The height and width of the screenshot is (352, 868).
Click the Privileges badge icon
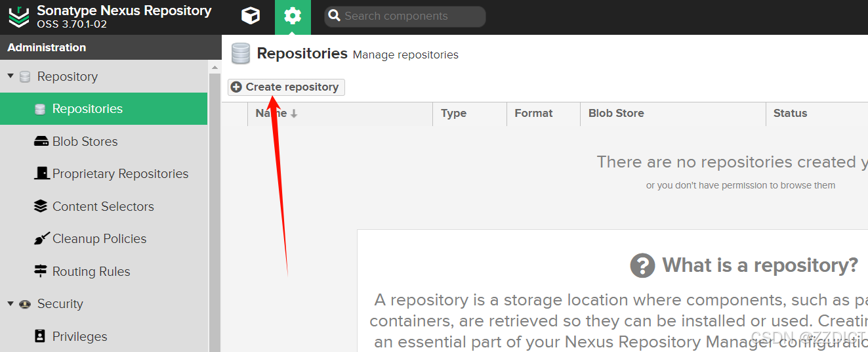pos(40,336)
